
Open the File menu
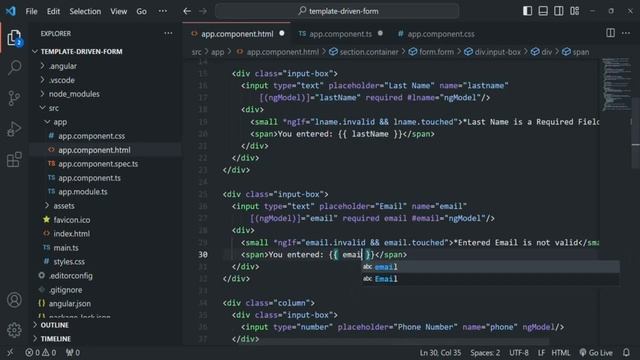(x=31, y=11)
